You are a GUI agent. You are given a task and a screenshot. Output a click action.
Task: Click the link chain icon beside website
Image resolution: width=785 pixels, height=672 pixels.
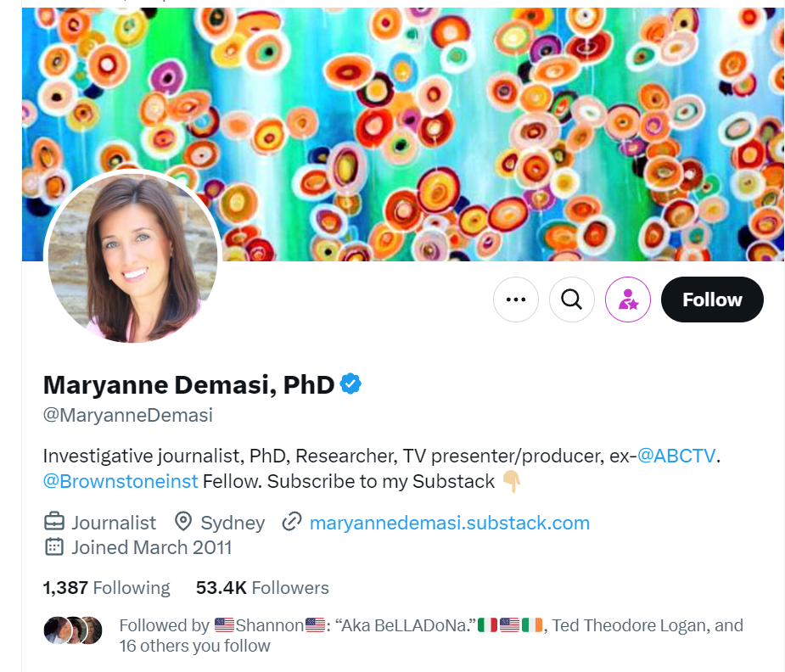coord(291,521)
